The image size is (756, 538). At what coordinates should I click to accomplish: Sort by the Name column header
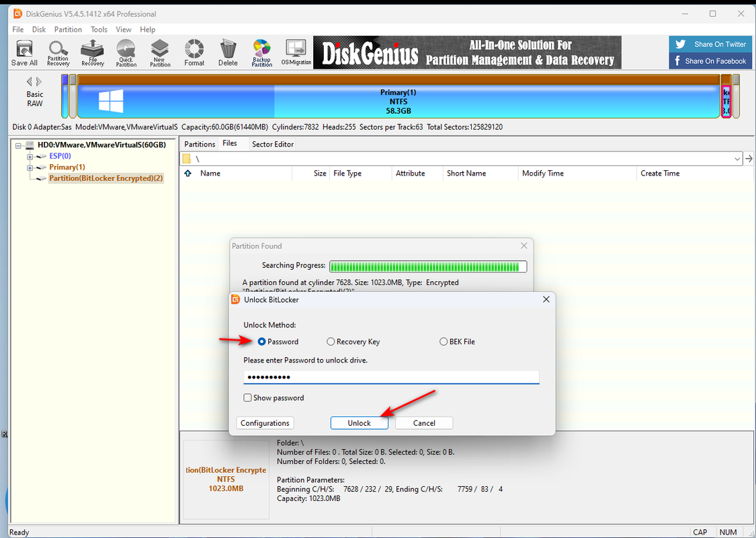pos(210,174)
